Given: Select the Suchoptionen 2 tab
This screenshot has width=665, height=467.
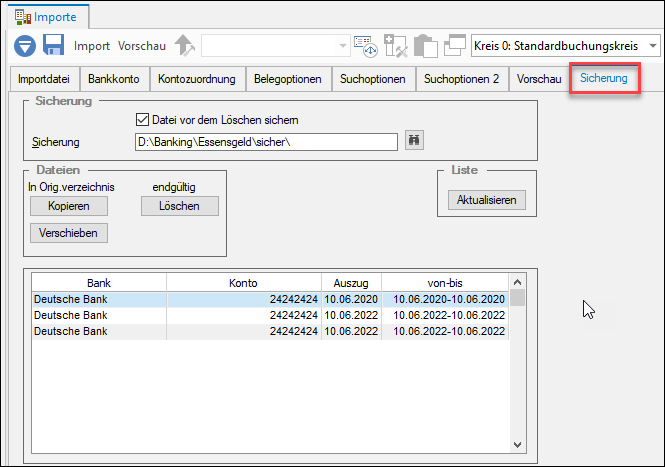Looking at the screenshot, I should pos(461,79).
